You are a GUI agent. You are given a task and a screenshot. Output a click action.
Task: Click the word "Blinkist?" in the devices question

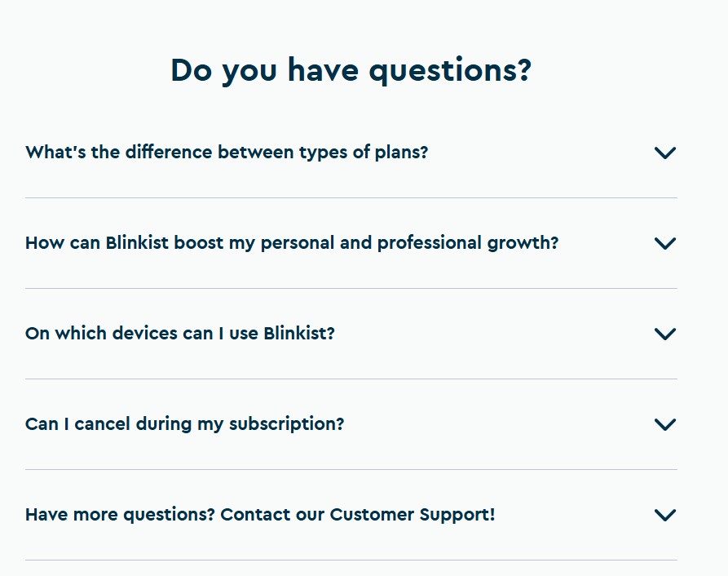[x=299, y=334]
